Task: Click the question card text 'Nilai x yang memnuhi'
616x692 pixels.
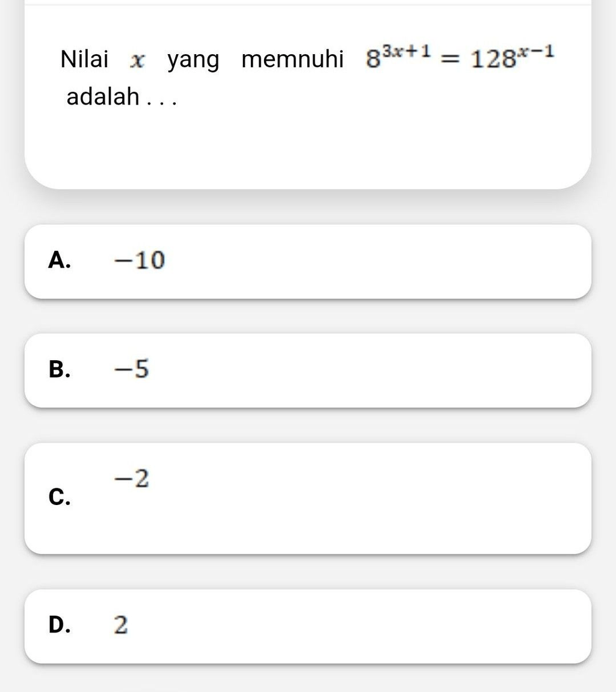Action: 202,59
